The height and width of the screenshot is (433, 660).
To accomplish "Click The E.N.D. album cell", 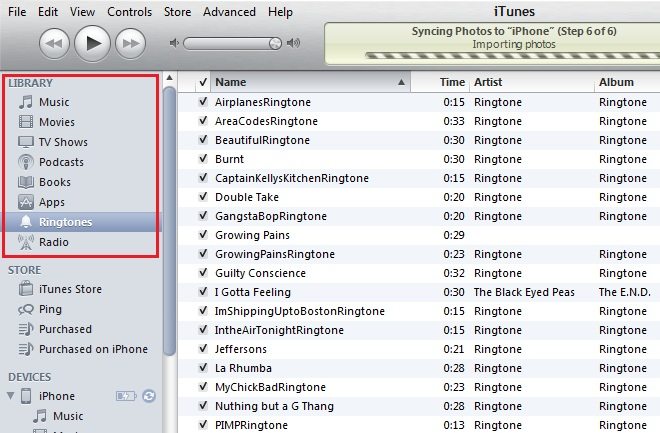I will pos(625,292).
